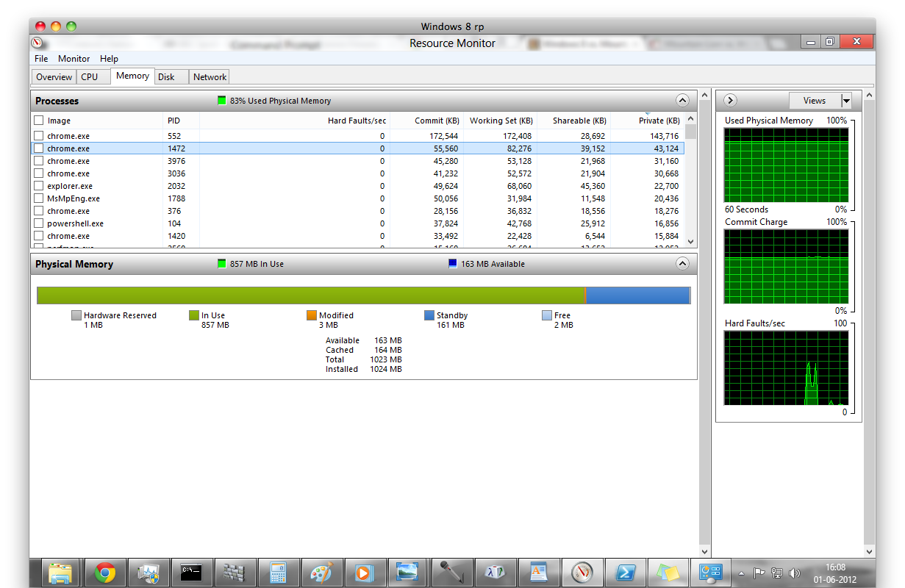Screen dimensions: 905x588
Task: Click the Hardware Reserved gray swatch
Action: [x=76, y=315]
